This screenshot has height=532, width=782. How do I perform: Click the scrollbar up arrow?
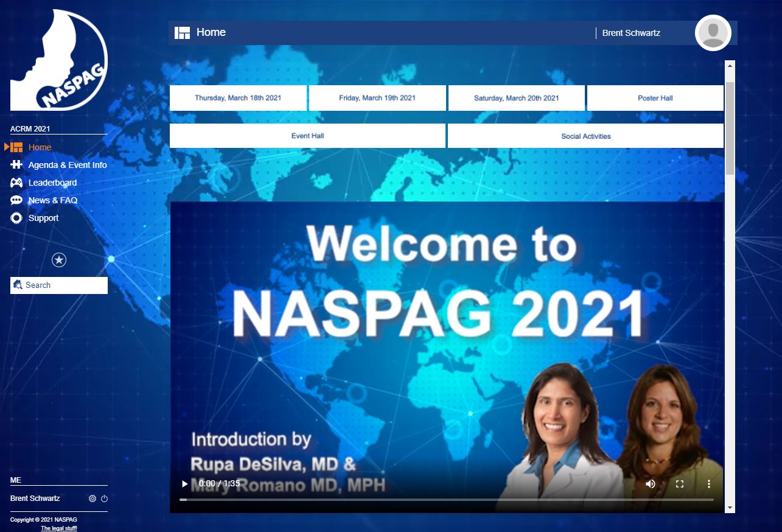[730, 65]
